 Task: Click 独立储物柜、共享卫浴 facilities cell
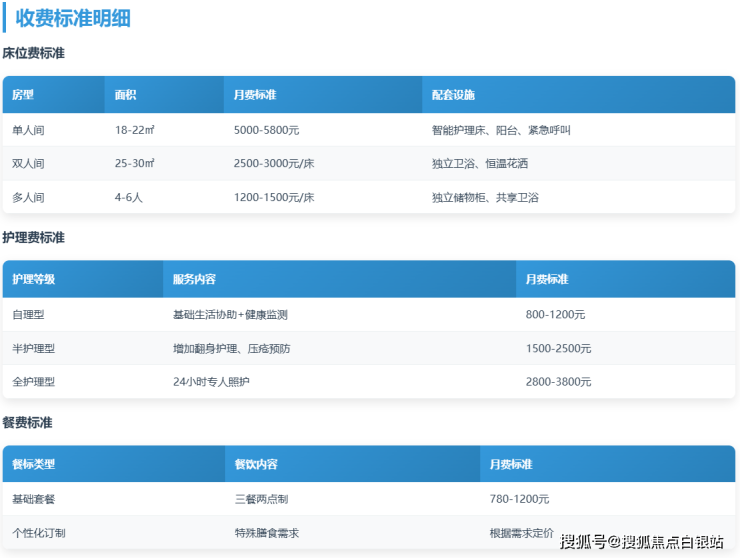tap(485, 198)
